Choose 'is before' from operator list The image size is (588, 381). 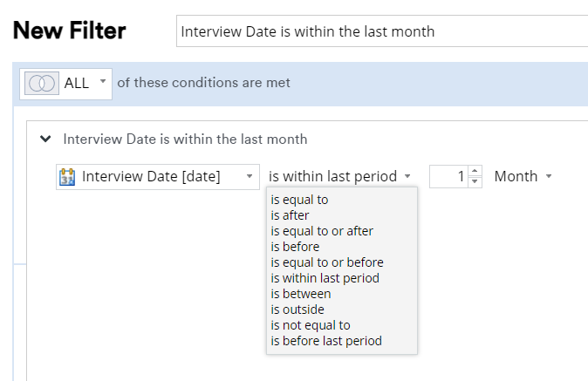295,247
